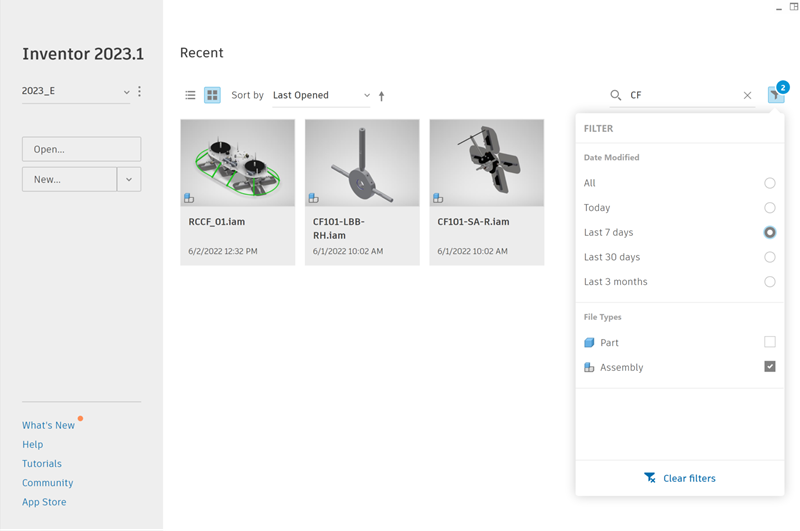
Task: Open the Last Opened sort dropdown
Action: 321,95
